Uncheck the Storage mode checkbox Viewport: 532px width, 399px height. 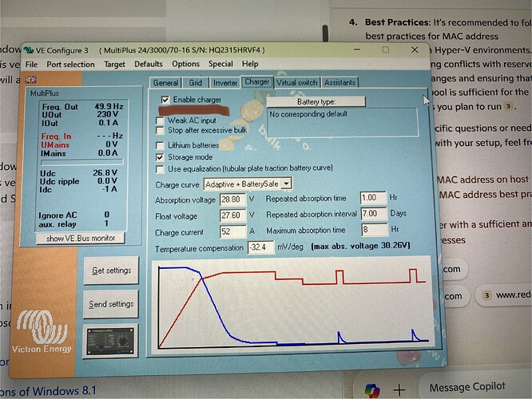(x=160, y=157)
